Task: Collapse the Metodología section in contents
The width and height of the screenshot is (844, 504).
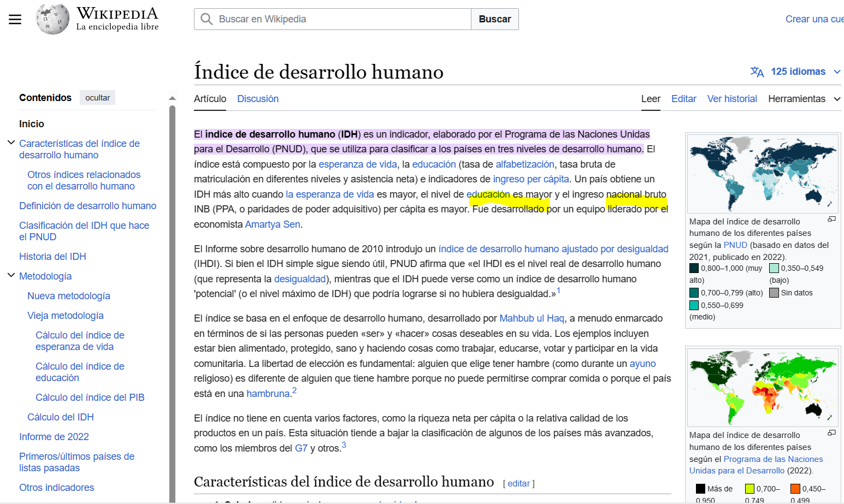Action: [11, 275]
